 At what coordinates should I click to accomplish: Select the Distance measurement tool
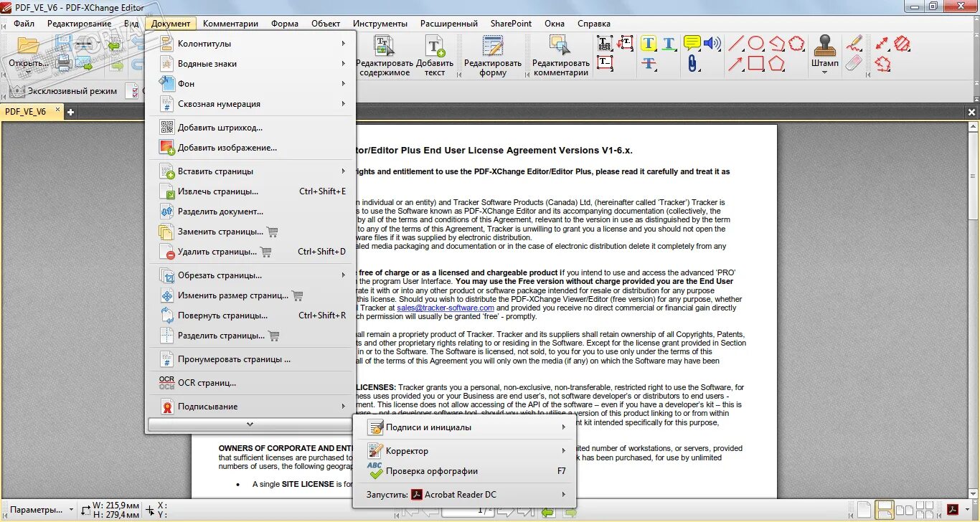coord(882,44)
